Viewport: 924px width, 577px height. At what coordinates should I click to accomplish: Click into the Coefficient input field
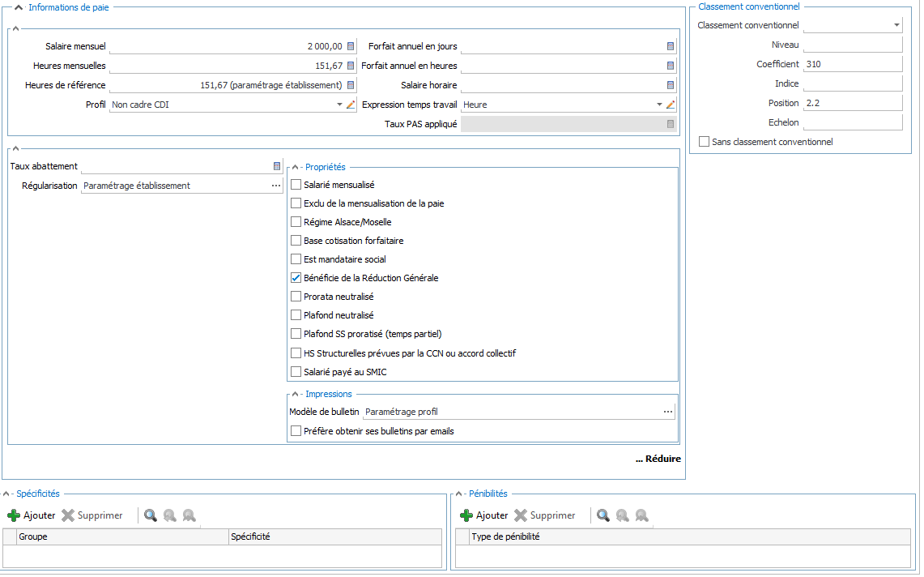(x=852, y=64)
